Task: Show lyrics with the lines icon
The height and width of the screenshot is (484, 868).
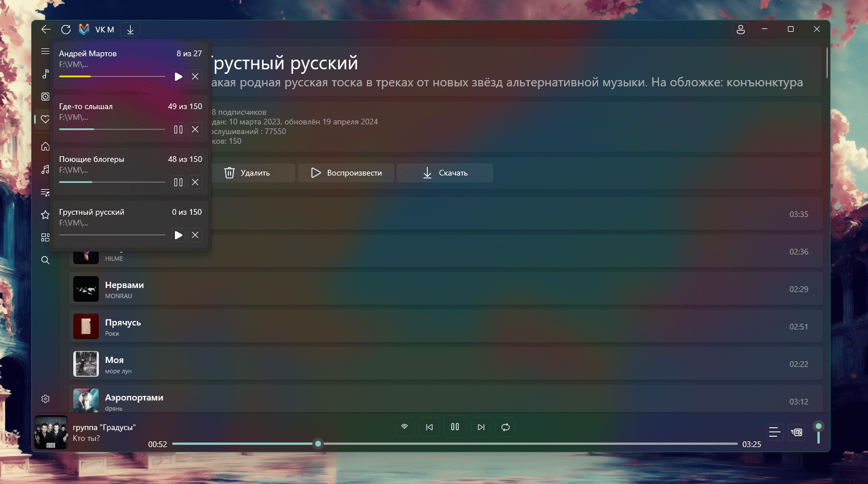Action: point(774,432)
